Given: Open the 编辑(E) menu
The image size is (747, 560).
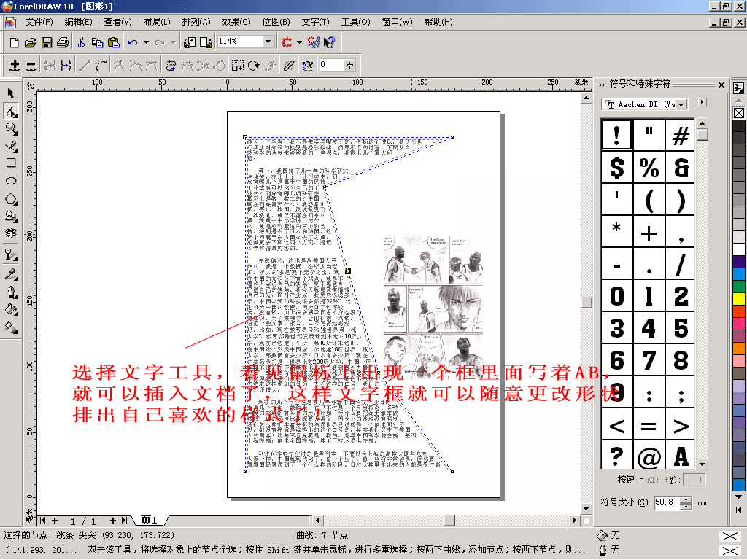Looking at the screenshot, I should pos(78,22).
